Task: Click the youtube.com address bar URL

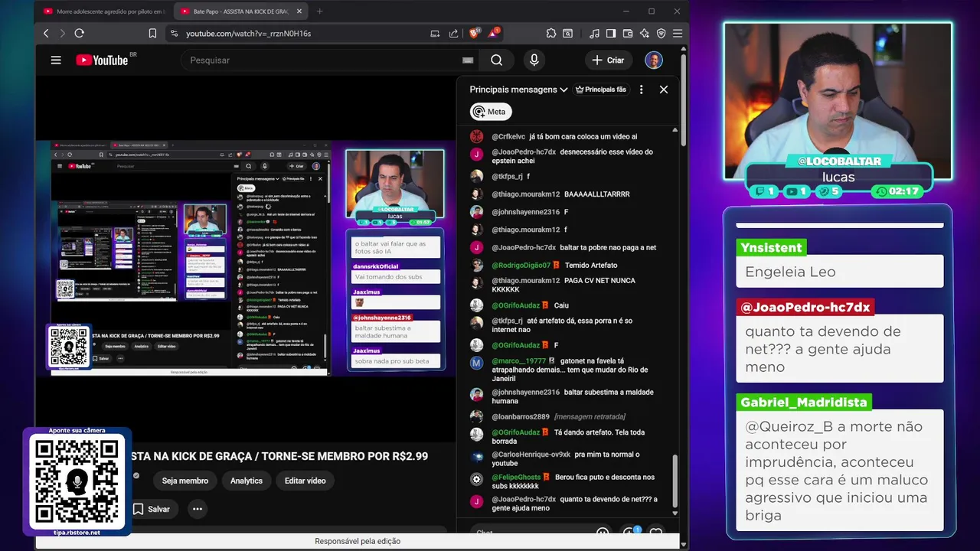Action: coord(248,34)
